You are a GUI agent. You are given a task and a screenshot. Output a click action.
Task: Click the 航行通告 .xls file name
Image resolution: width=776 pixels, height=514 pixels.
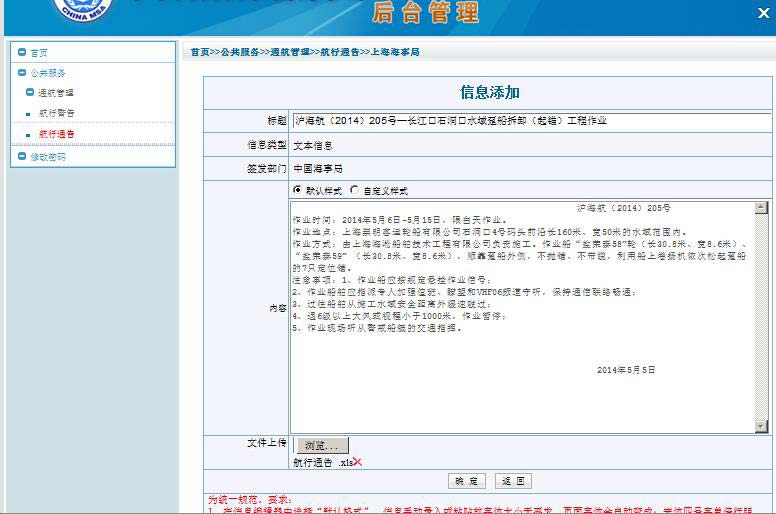point(323,463)
